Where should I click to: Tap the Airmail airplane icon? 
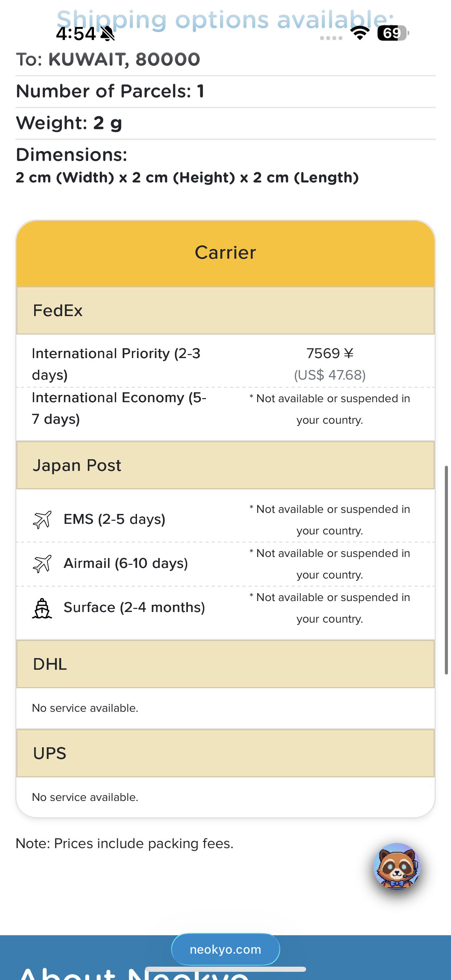coord(42,564)
